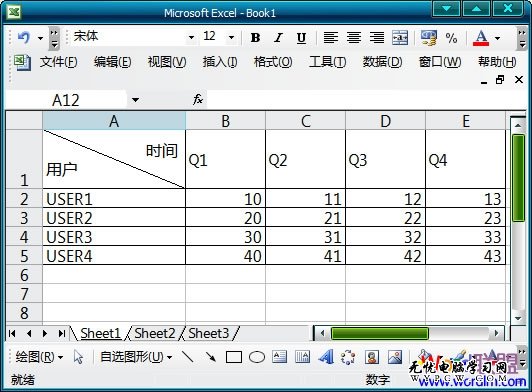Screen dimensions: 532x392
Task: Select column A header
Action: pos(114,121)
